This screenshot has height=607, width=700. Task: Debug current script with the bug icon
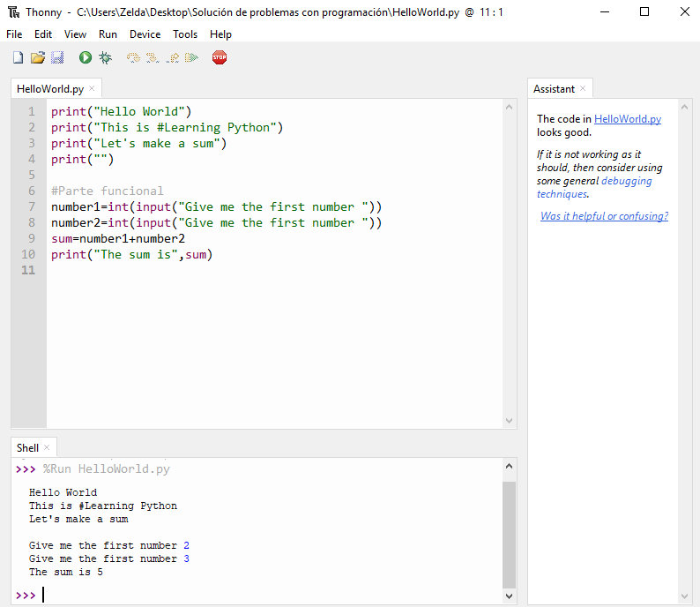click(x=105, y=57)
